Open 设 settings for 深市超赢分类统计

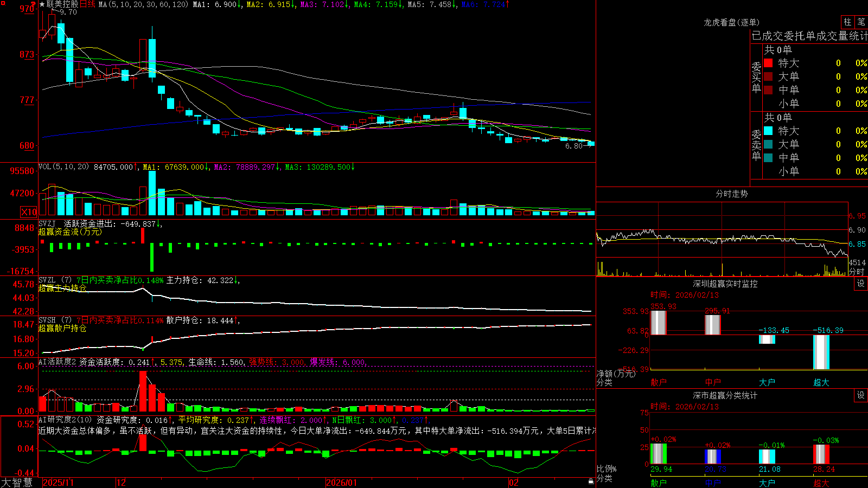861,395
